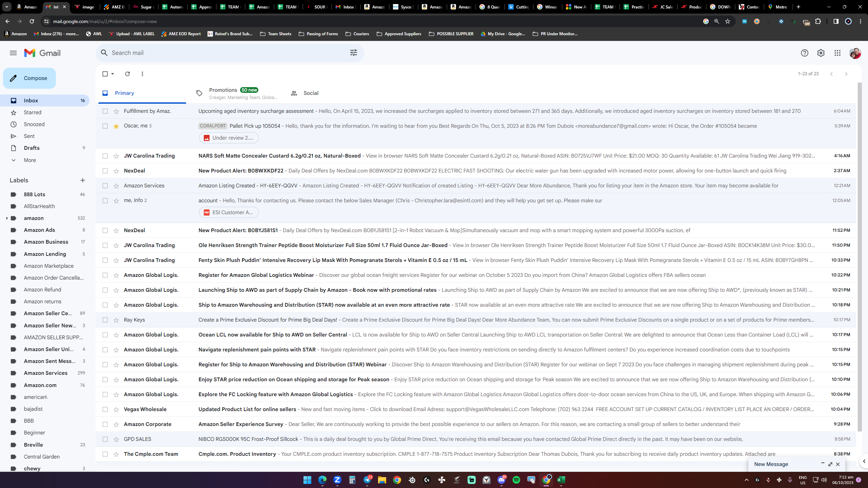Screen dimensions: 868x488
Task: Minimize the New Message compose window
Action: 823,463
